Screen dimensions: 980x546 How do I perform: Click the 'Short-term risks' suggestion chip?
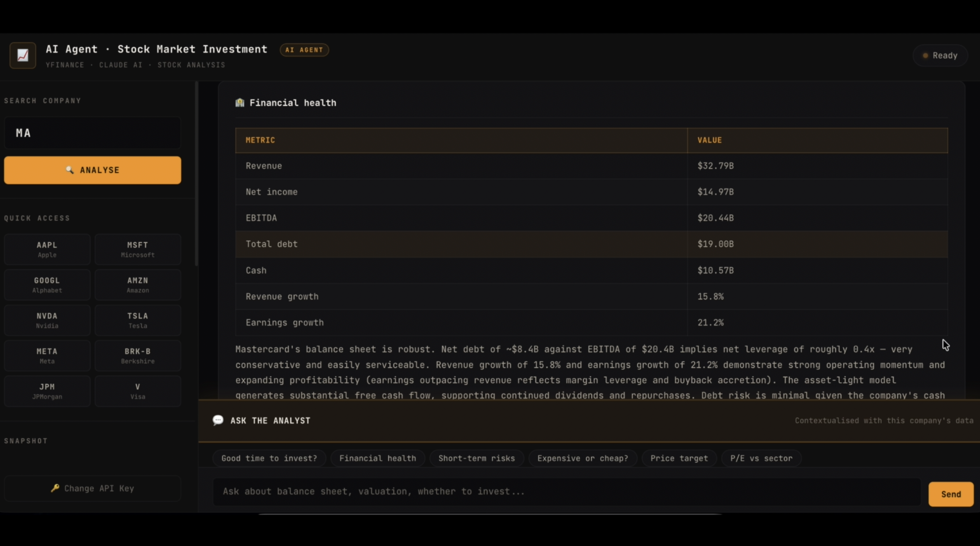tap(477, 458)
